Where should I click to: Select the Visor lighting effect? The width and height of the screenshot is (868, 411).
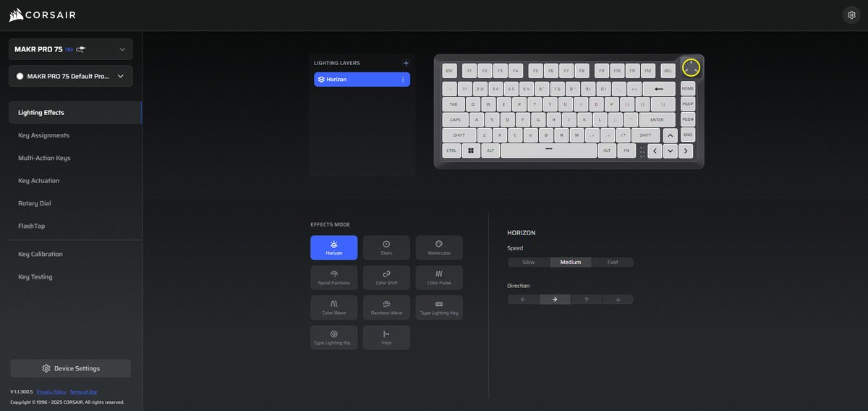(386, 337)
